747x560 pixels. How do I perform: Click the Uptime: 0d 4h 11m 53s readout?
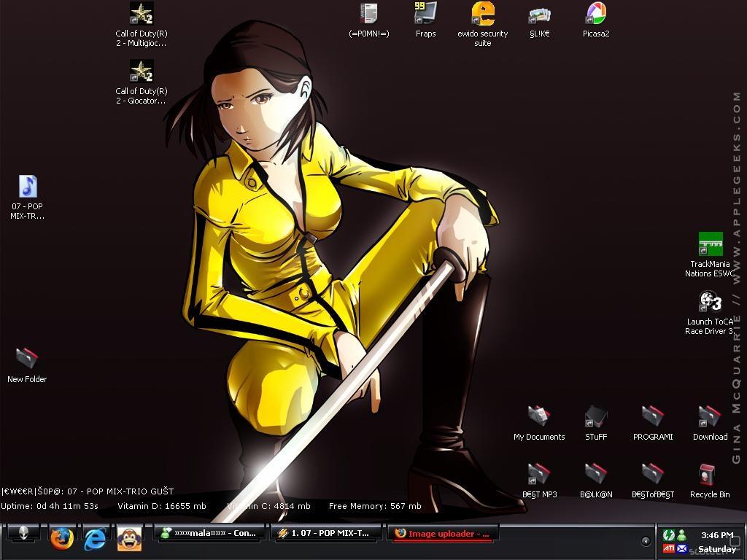coord(50,506)
